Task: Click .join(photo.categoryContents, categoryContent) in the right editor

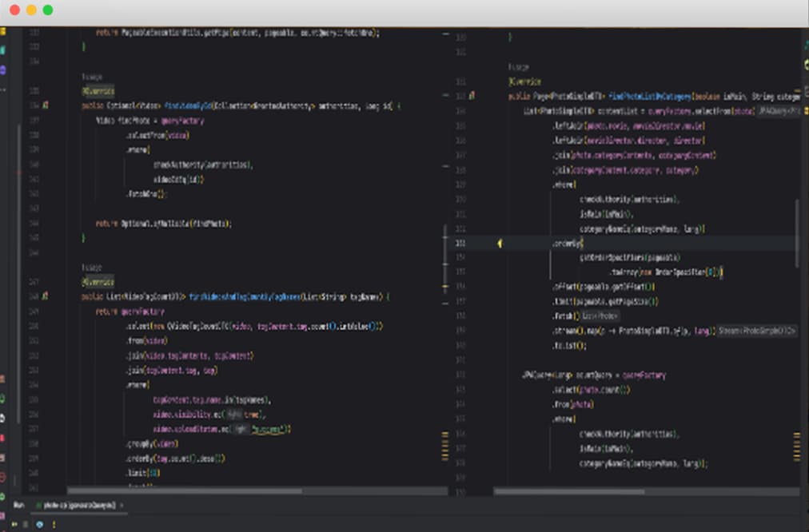Action: point(634,155)
